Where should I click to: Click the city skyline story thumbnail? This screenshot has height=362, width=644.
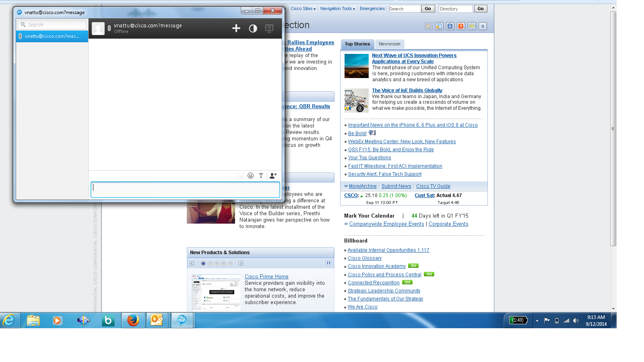[356, 66]
